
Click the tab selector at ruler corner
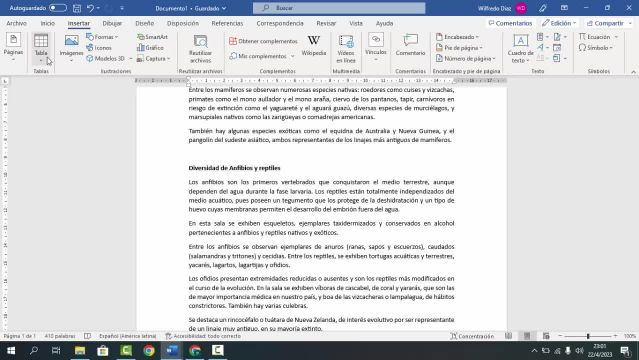(x=5, y=81)
